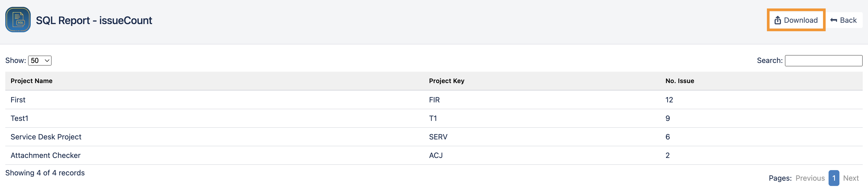
Task: Click the Back arrow icon
Action: [833, 20]
